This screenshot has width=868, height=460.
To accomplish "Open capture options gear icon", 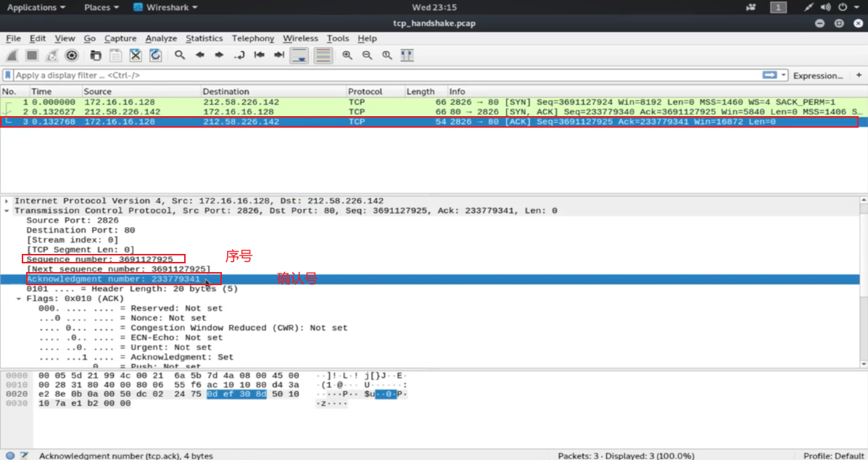I will click(x=71, y=55).
